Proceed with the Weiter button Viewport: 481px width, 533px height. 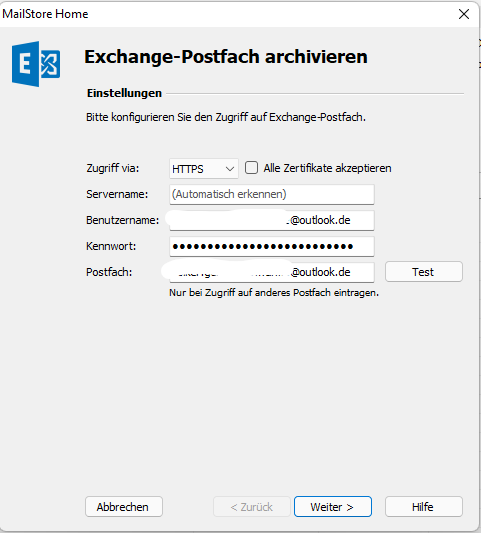coord(332,507)
